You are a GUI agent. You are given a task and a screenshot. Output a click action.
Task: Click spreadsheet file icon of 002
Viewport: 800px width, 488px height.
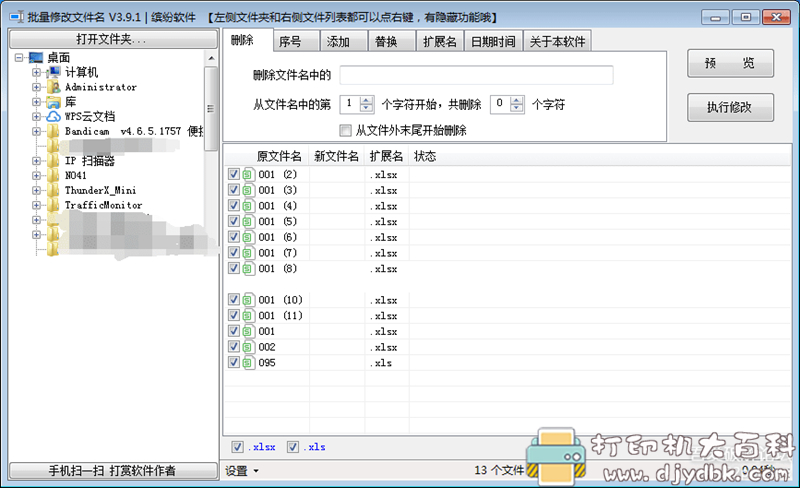point(248,347)
